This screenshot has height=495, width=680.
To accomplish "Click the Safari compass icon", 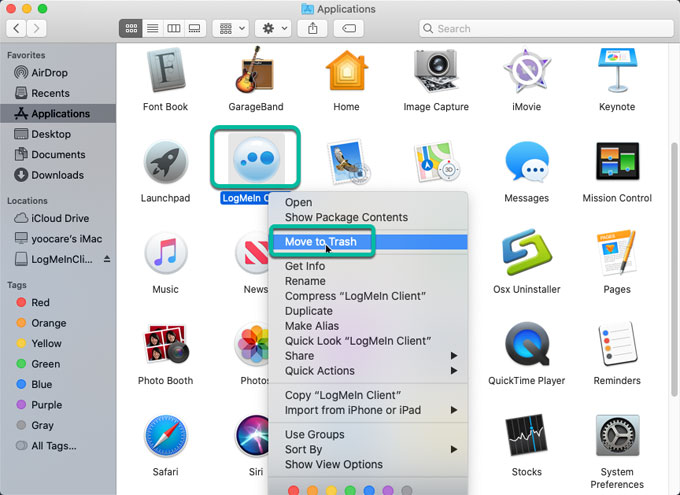I will 165,436.
